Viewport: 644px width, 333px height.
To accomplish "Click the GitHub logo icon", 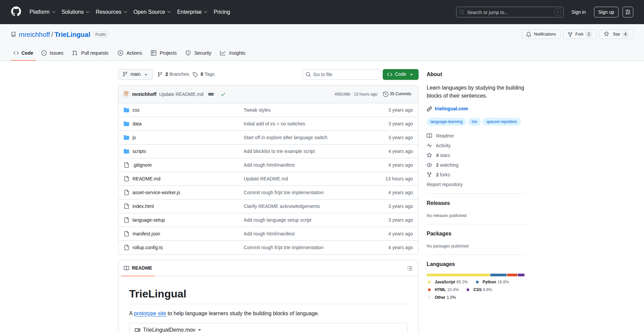I will pos(16,12).
